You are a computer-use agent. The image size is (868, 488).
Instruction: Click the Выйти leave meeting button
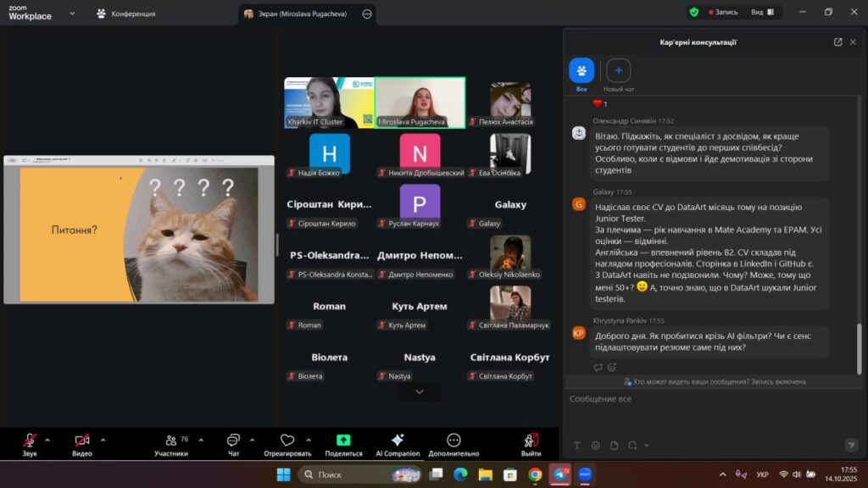click(531, 441)
